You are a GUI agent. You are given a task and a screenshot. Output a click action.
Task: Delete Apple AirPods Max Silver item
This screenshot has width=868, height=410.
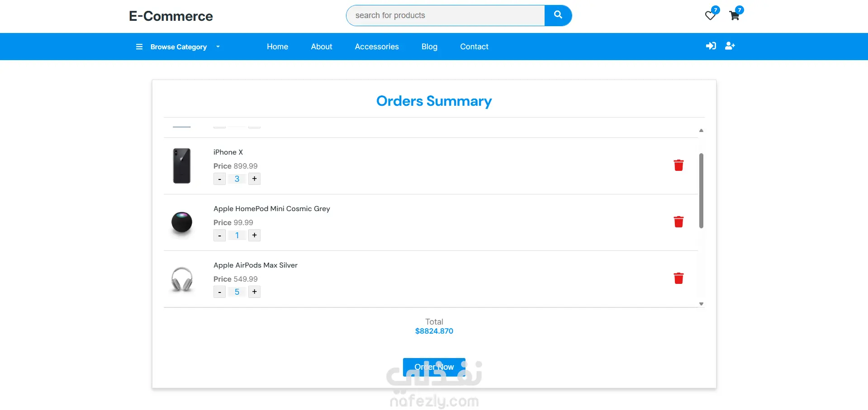click(678, 278)
